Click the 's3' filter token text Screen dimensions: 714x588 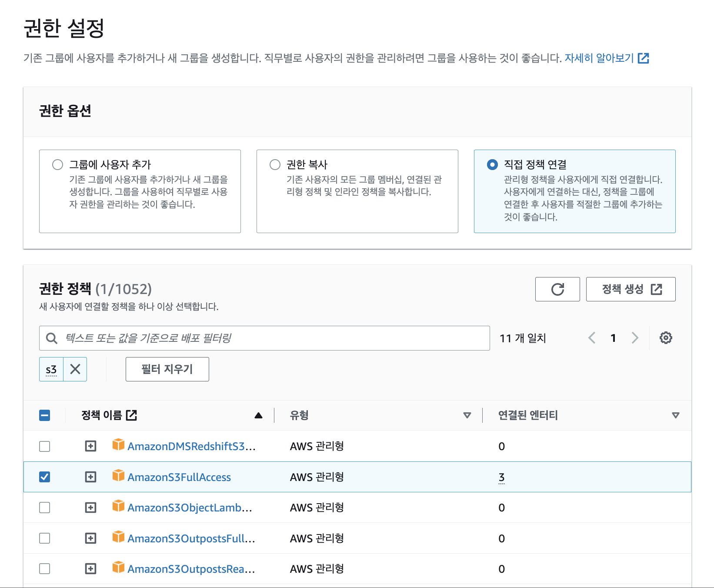(51, 369)
